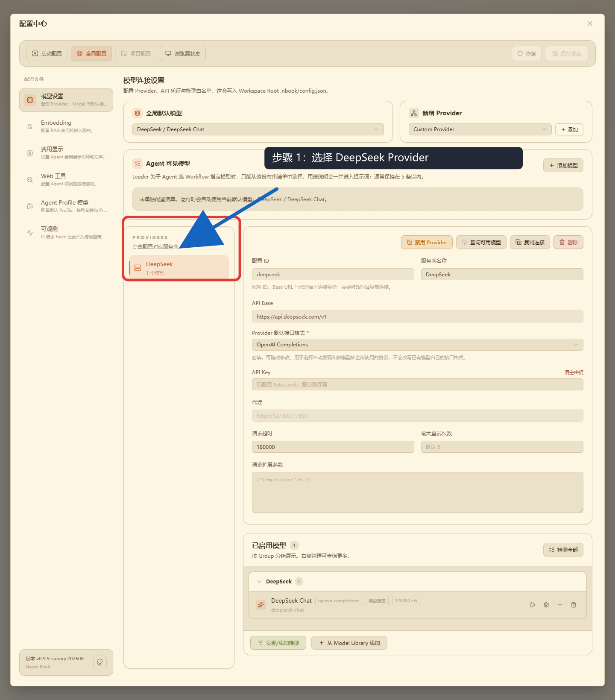Click into the API Base URL field
Viewport: 615px width, 700px height.
[x=418, y=316]
